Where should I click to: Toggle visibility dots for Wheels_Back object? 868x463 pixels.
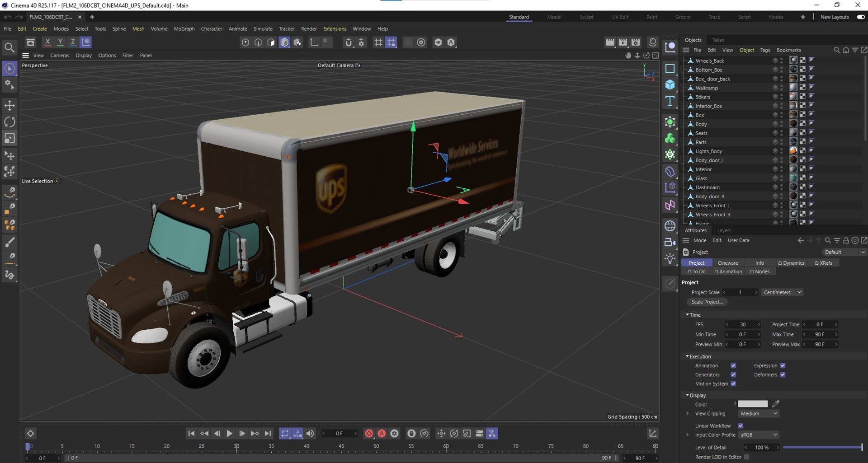[x=781, y=61]
